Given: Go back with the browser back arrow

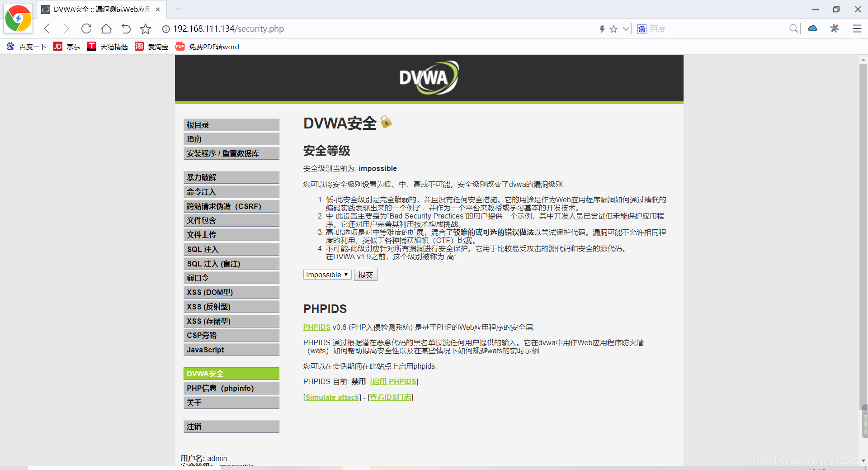Looking at the screenshot, I should (47, 29).
